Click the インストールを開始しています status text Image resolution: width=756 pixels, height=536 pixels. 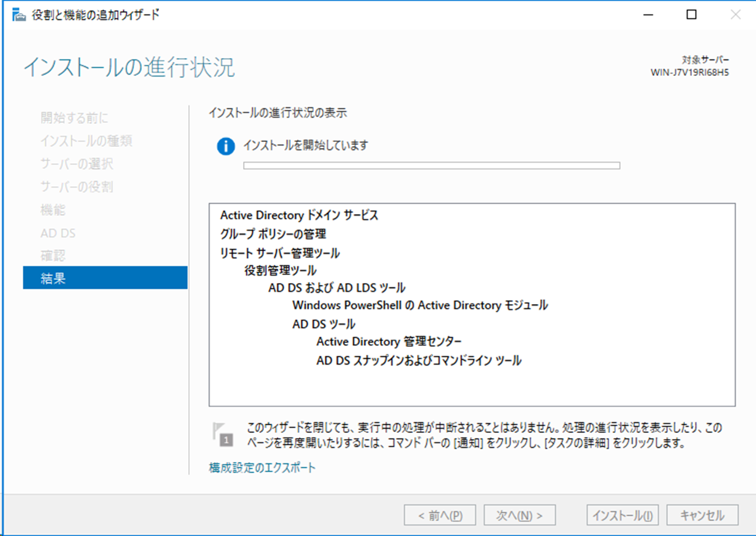pyautogui.click(x=306, y=146)
